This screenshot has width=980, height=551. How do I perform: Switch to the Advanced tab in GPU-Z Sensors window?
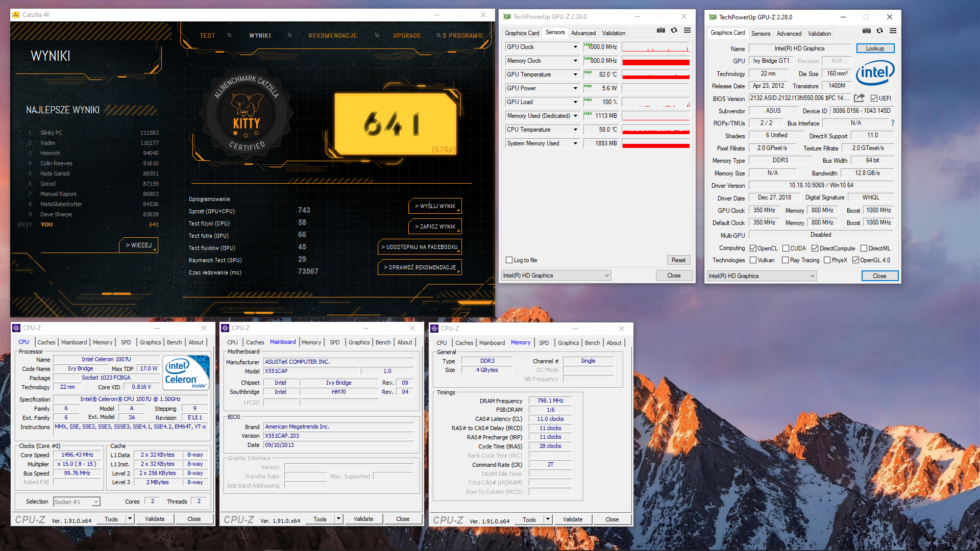click(x=583, y=33)
